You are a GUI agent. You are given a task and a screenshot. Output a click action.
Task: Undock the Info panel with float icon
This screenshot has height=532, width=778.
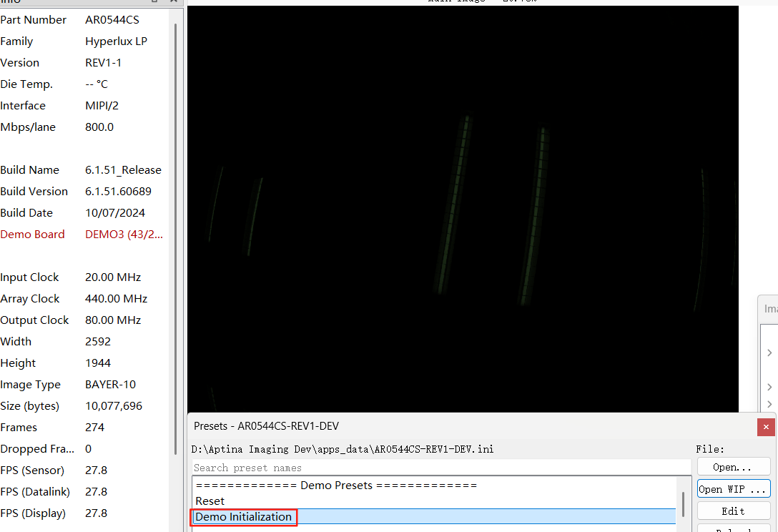[154, 2]
